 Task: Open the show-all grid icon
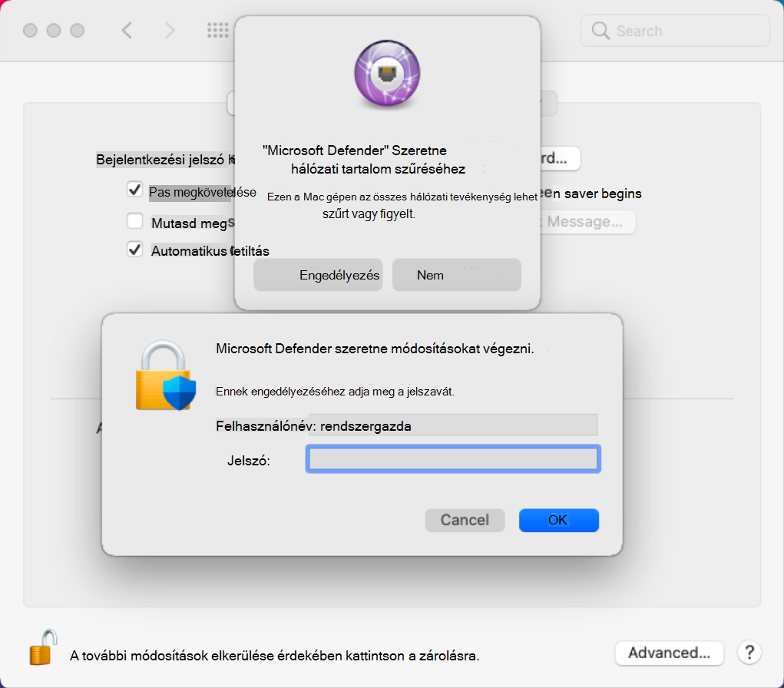coord(218,31)
